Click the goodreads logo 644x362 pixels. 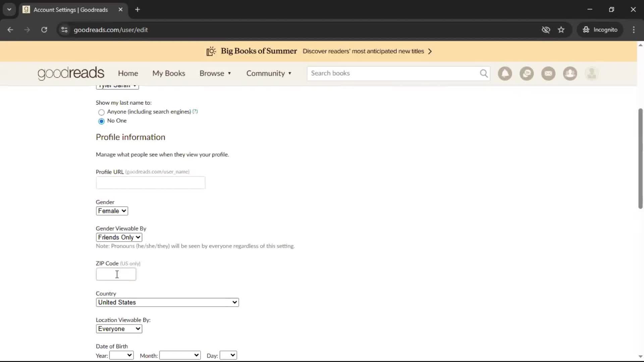pos(71,73)
